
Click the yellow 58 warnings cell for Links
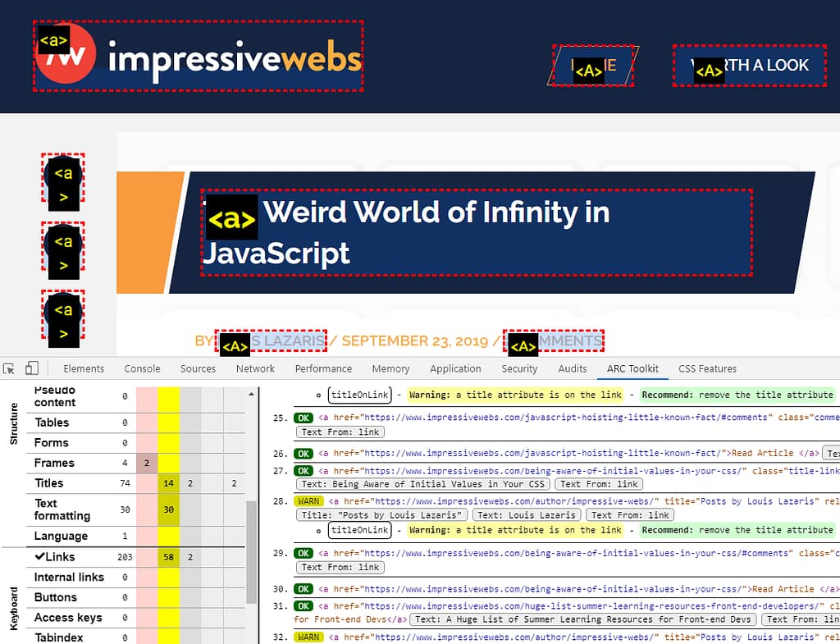coord(168,558)
